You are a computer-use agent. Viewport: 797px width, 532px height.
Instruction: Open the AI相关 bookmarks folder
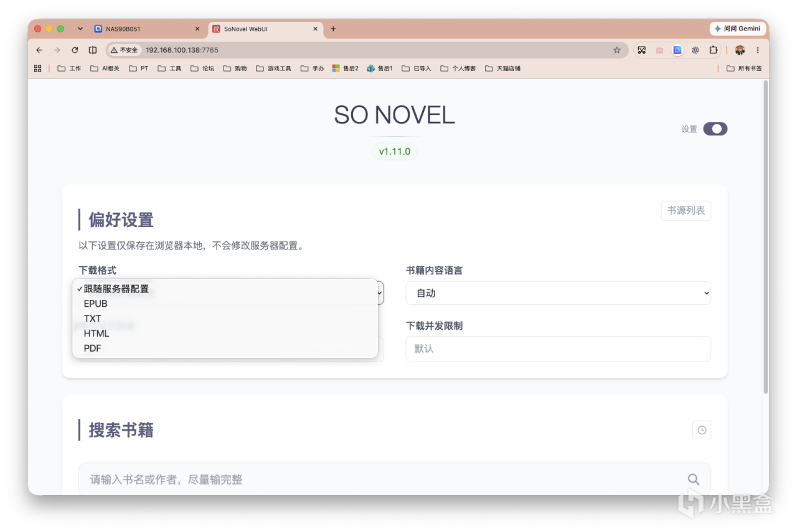pyautogui.click(x=105, y=68)
